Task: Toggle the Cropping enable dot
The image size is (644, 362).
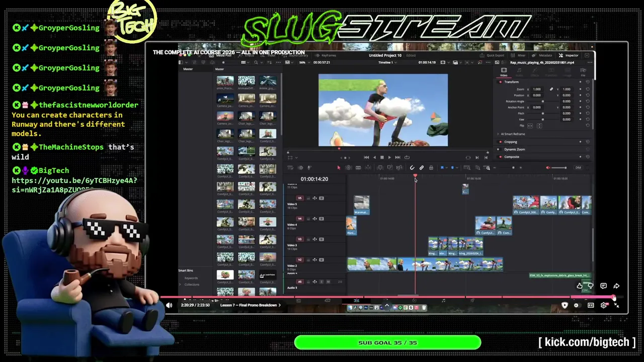Action: (x=500, y=142)
